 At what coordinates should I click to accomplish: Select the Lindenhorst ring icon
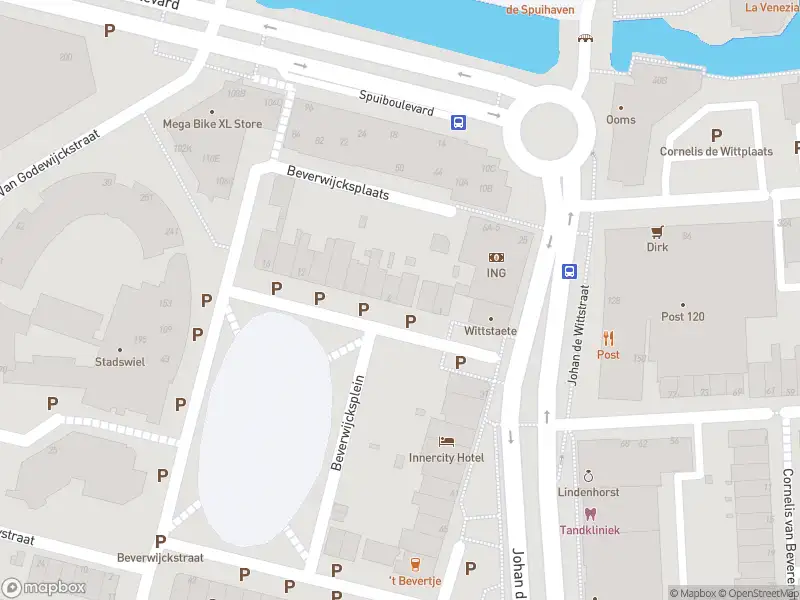click(x=588, y=477)
